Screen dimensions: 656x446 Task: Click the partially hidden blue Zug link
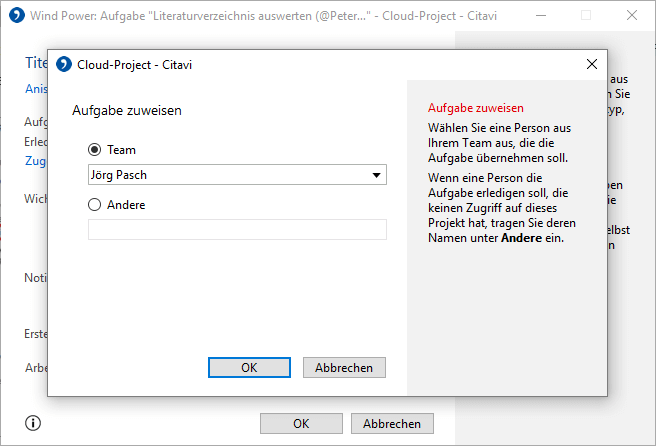(x=36, y=161)
